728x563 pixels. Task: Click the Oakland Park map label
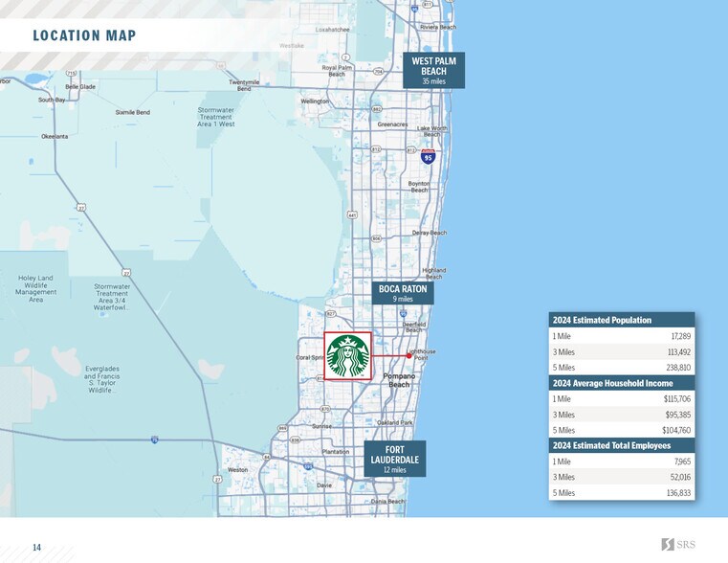coord(395,422)
